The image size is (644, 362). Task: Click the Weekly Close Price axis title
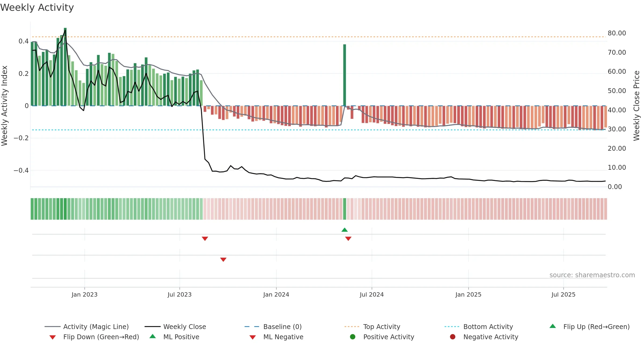pyautogui.click(x=636, y=106)
